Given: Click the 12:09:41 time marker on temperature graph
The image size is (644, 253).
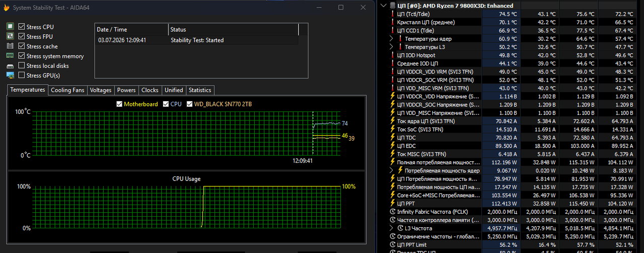Looking at the screenshot, I should pos(303,161).
